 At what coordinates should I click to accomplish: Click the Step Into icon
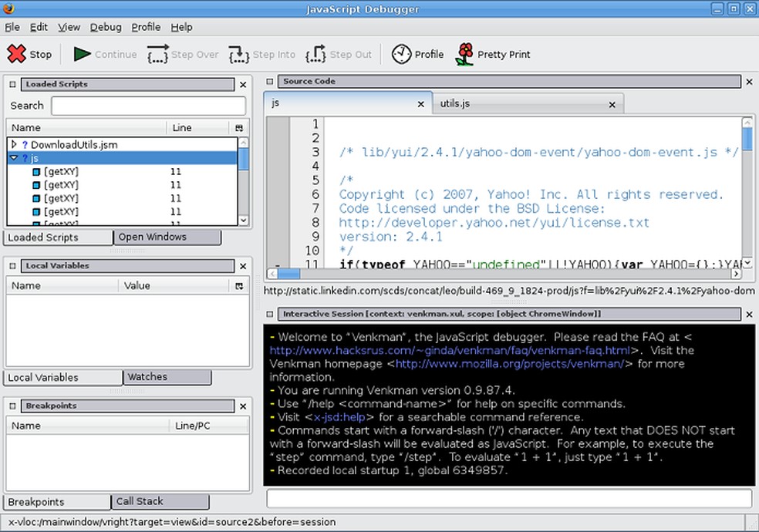239,55
